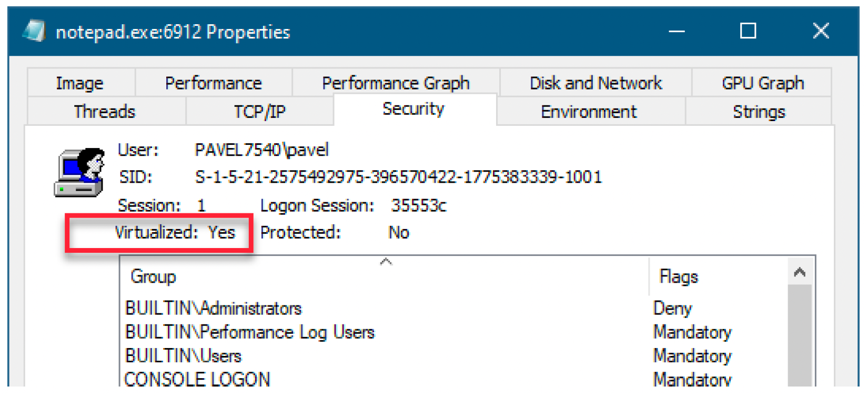Open the GPU Graph tab

pyautogui.click(x=762, y=83)
